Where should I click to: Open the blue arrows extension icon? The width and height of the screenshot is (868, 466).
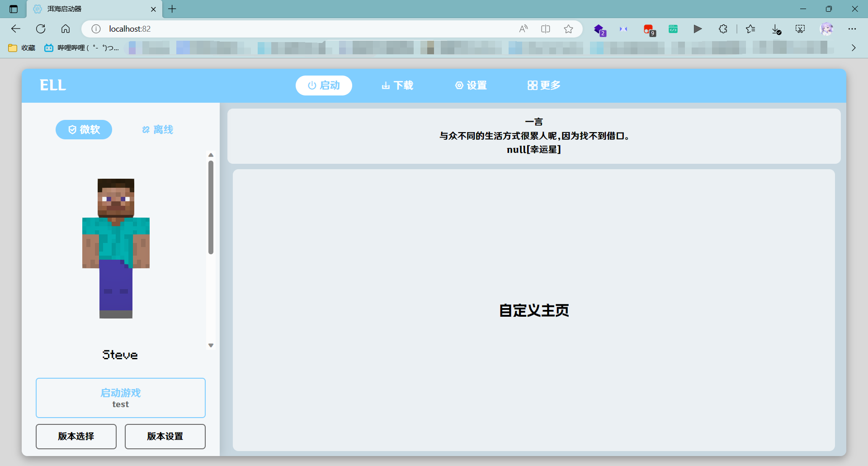[623, 29]
